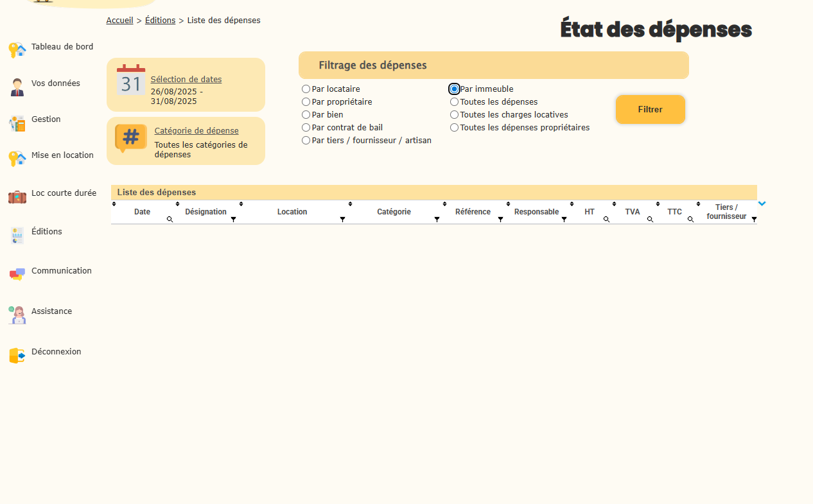Open the Catégorie column filter dropdown
The height and width of the screenshot is (504, 813).
(x=437, y=220)
